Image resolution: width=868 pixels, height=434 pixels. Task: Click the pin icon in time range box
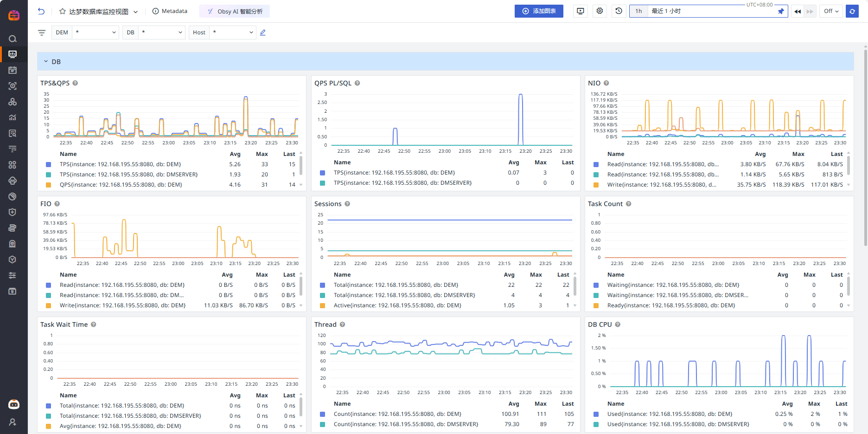(781, 11)
